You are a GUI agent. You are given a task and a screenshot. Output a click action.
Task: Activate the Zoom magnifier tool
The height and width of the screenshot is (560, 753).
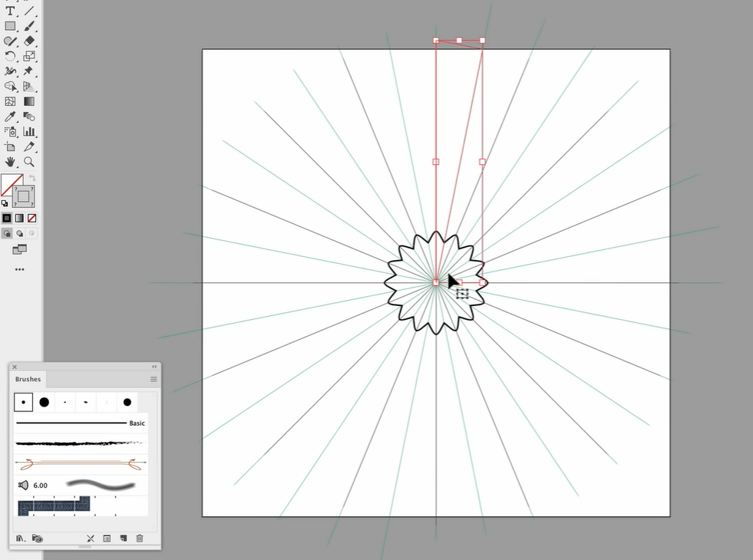[x=28, y=162]
